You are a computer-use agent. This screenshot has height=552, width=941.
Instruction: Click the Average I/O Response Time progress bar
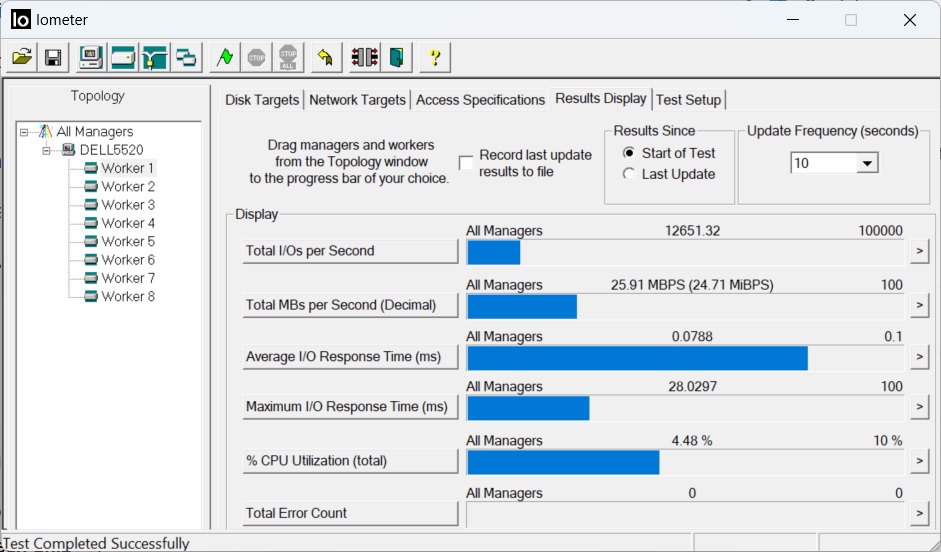tap(685, 357)
